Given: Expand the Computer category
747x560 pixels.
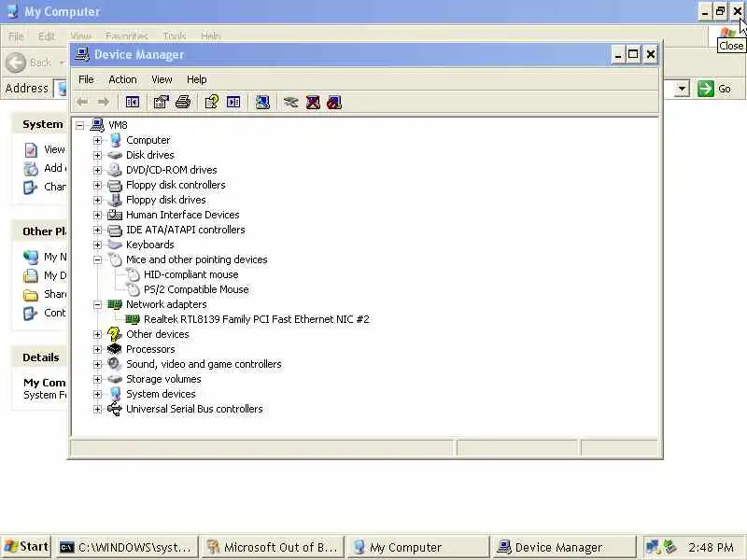Looking at the screenshot, I should pos(98,140).
